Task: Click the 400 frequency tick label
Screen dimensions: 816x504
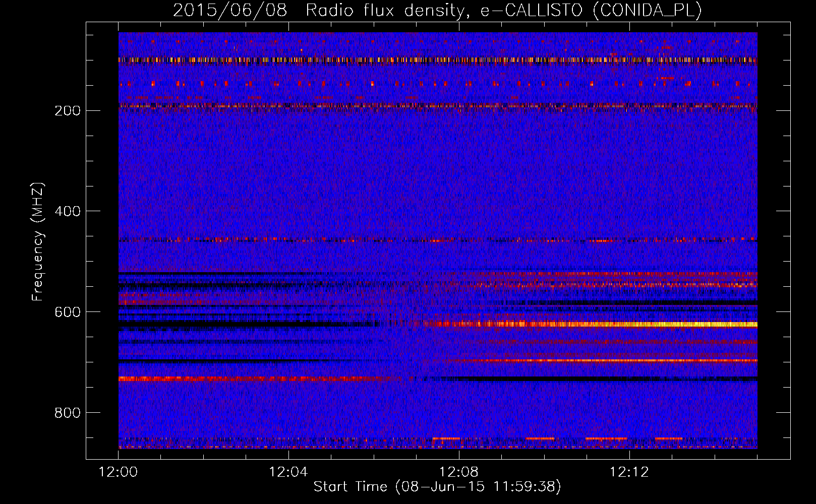Action: click(x=68, y=211)
